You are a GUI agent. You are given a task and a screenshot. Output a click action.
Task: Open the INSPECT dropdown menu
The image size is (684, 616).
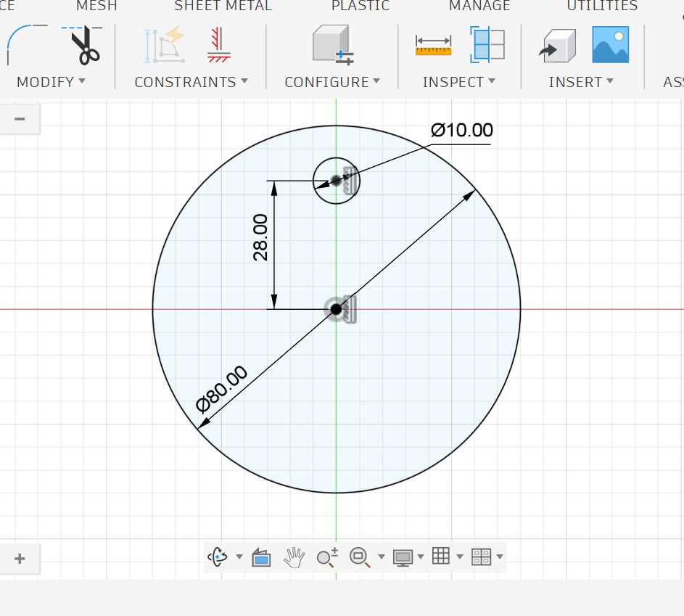(459, 81)
